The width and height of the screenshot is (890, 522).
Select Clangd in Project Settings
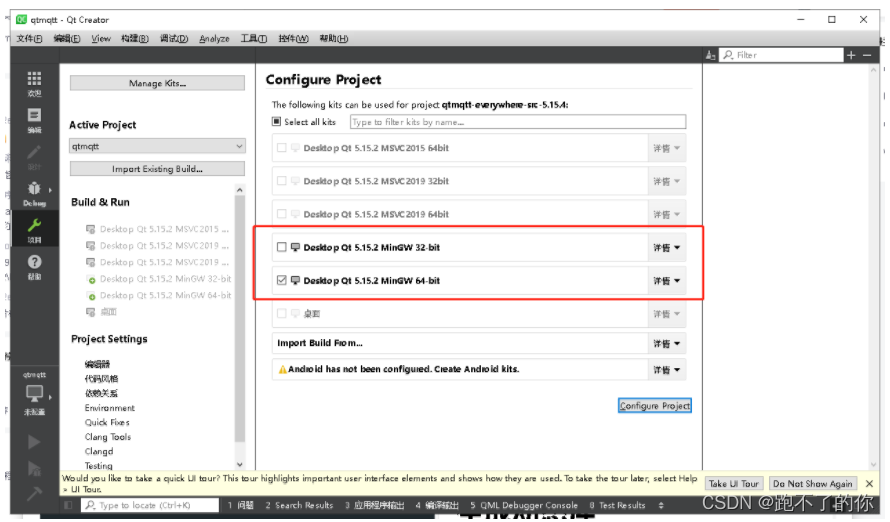(99, 451)
